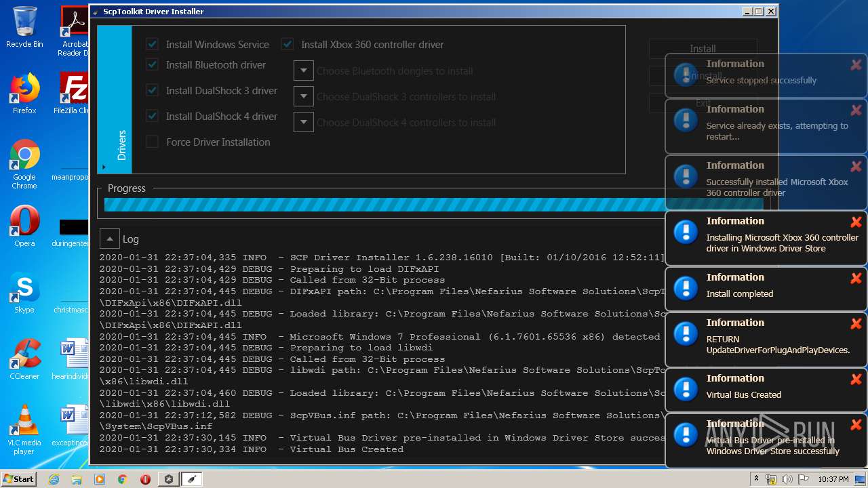
Task: Select the Drivers vertical tab
Action: coord(115,100)
